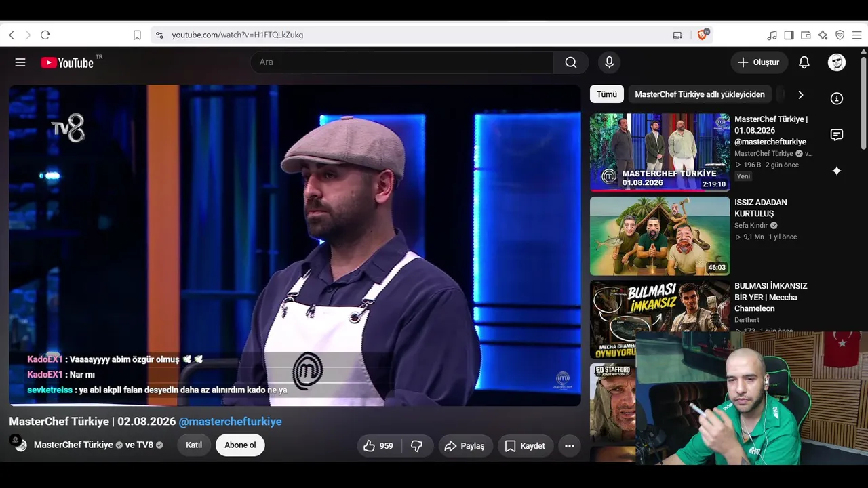Screen dimensions: 868x488
Task: Open the ISSIZ ADADAN KURTULUŞ thumbnail
Action: coord(660,236)
